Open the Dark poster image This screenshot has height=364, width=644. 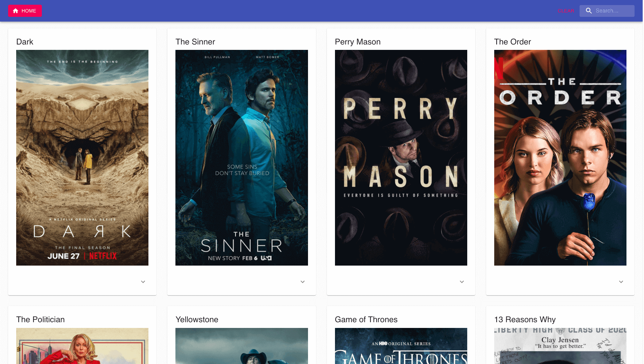82,158
